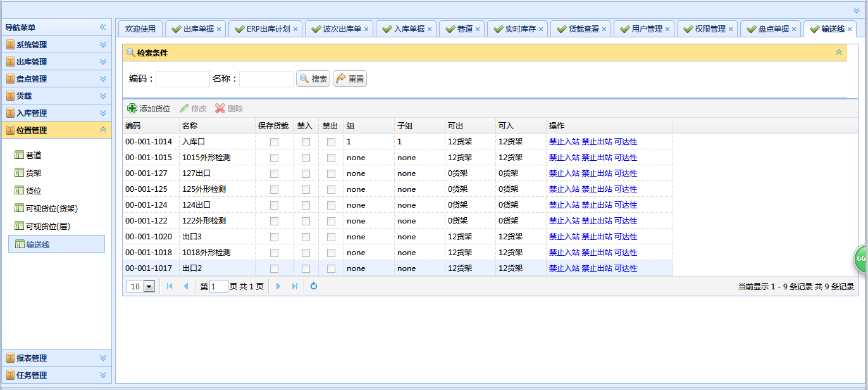The height and width of the screenshot is (390, 868).
Task: Focus the 编码 search input field
Action: 183,79
